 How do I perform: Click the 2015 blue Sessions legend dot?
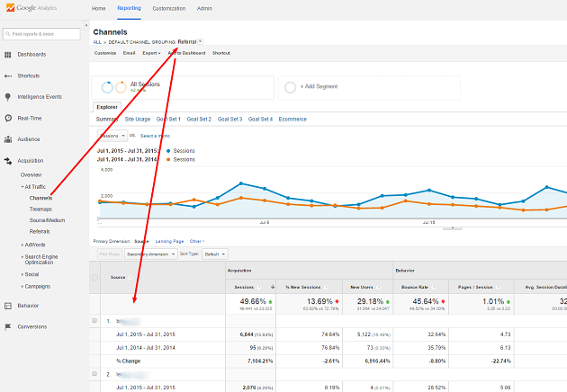[168, 151]
